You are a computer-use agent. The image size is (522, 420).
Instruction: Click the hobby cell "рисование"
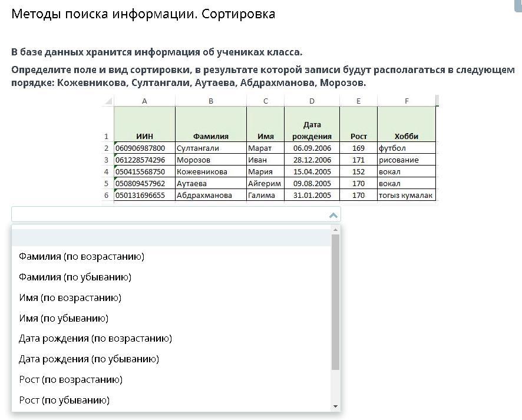click(407, 160)
